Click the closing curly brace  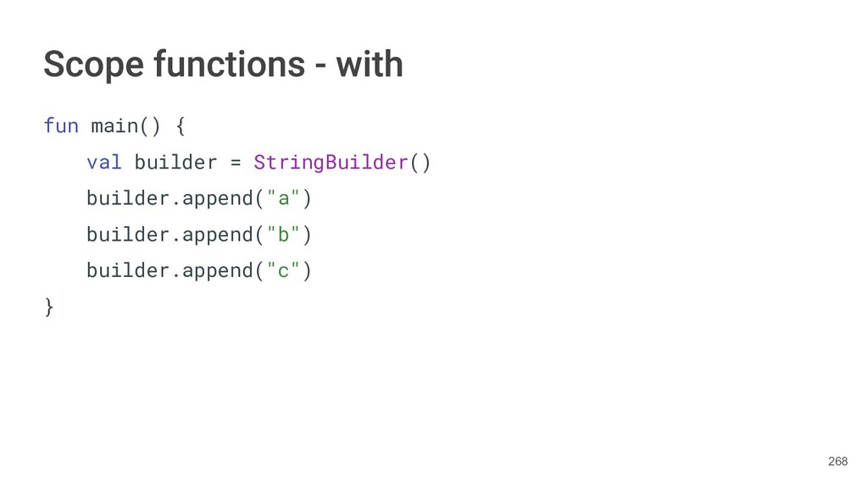[49, 306]
